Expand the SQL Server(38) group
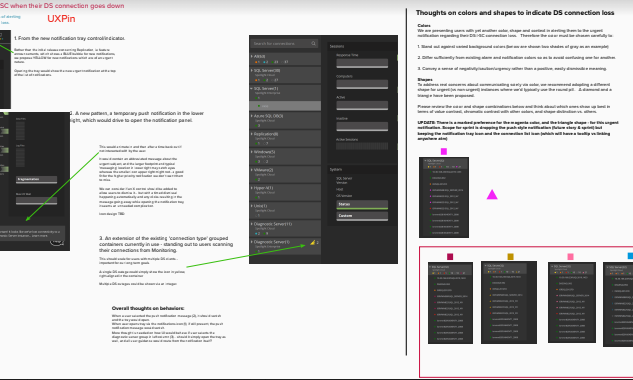This screenshot has width=633, height=380. click(285, 75)
